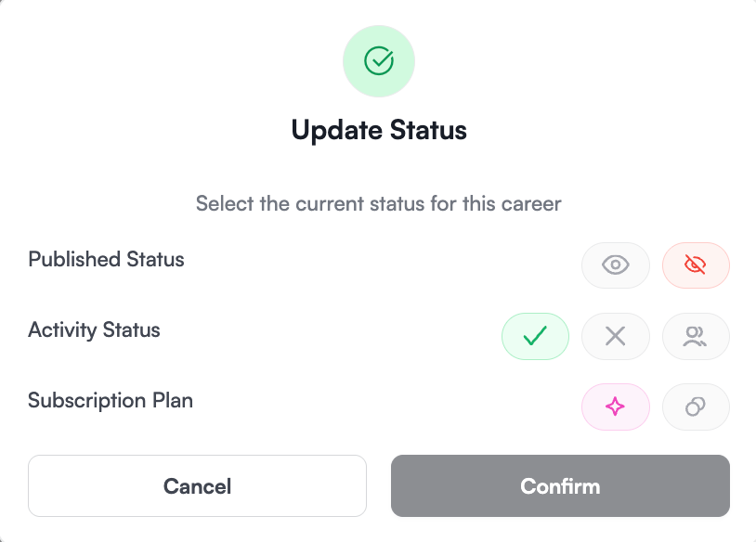
Task: Deactivate the career with the gray X button
Action: [x=615, y=336]
